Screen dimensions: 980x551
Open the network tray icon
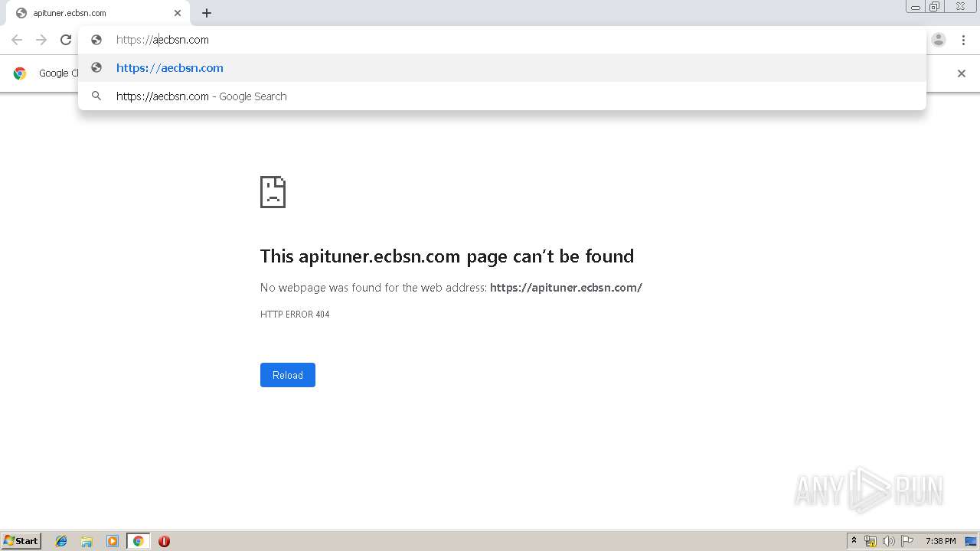point(871,541)
